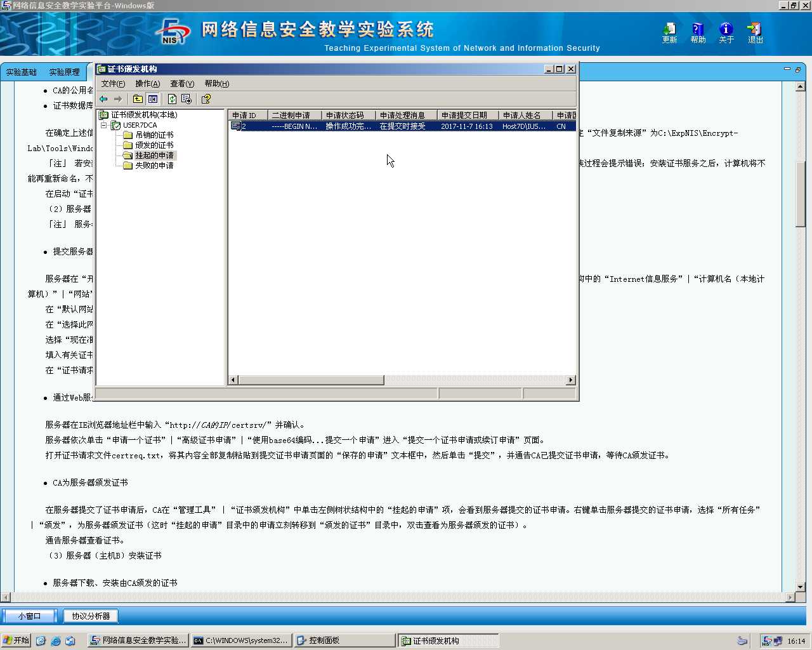Click the first quick launch icon beside 开始
The image size is (812, 650).
[x=41, y=641]
